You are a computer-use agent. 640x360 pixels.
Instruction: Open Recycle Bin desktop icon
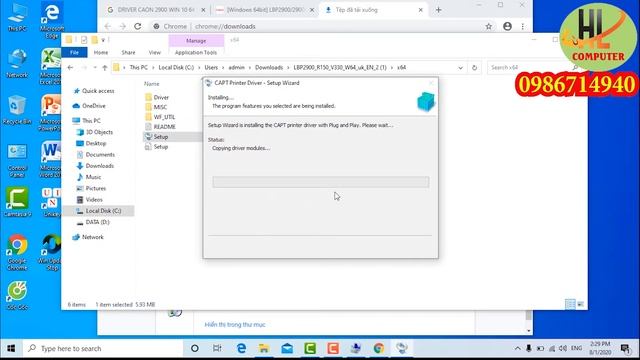[17, 109]
